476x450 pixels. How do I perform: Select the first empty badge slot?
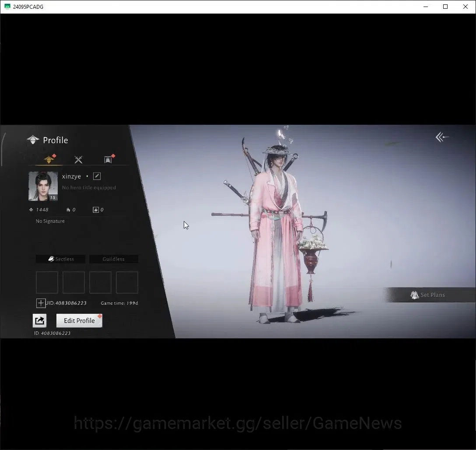coord(47,282)
